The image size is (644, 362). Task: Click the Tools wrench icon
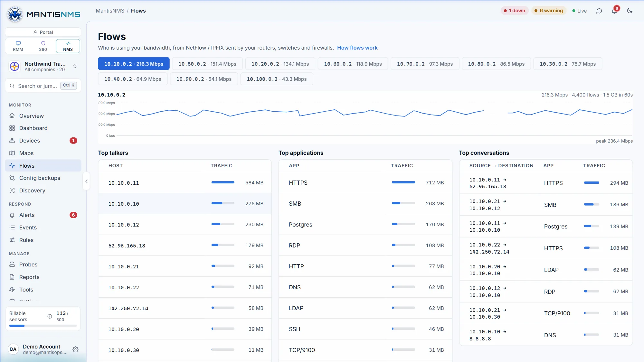(x=12, y=290)
